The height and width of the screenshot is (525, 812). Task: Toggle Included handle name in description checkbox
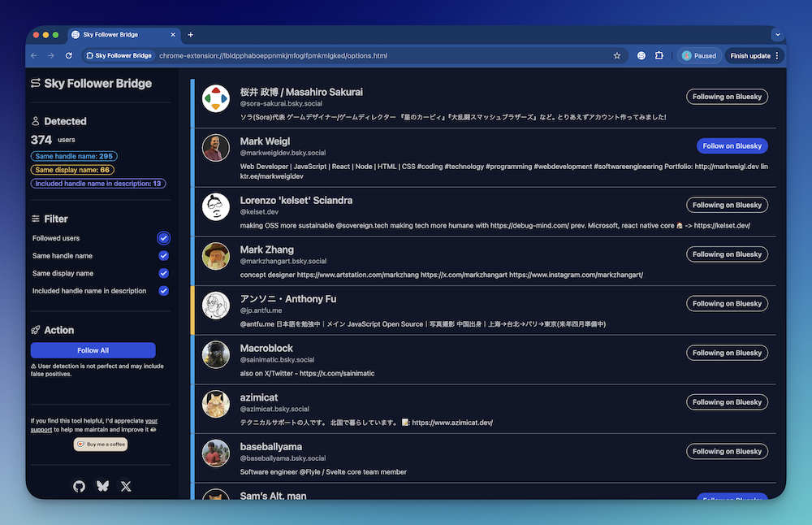coord(163,291)
